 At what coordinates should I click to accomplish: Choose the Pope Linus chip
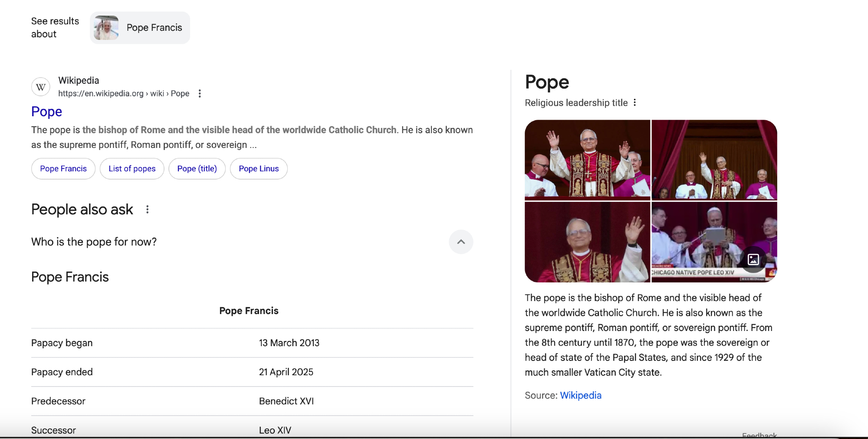259,169
